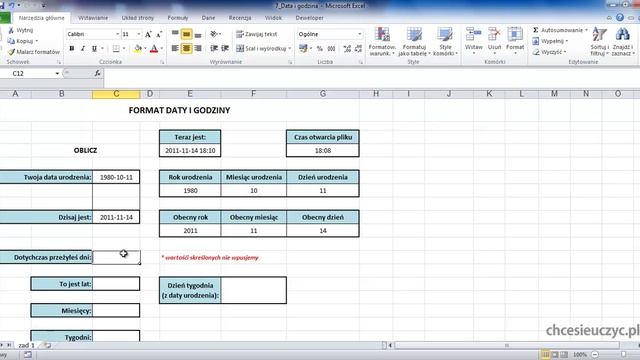Apply percent style format
This screenshot has height=360, width=640.
point(320,49)
